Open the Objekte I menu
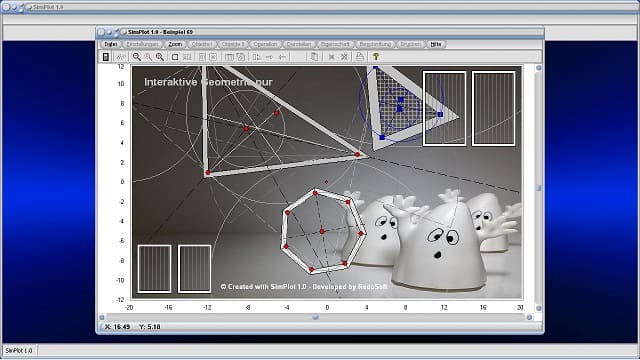Screen dimensions: 640x360 point(202,44)
